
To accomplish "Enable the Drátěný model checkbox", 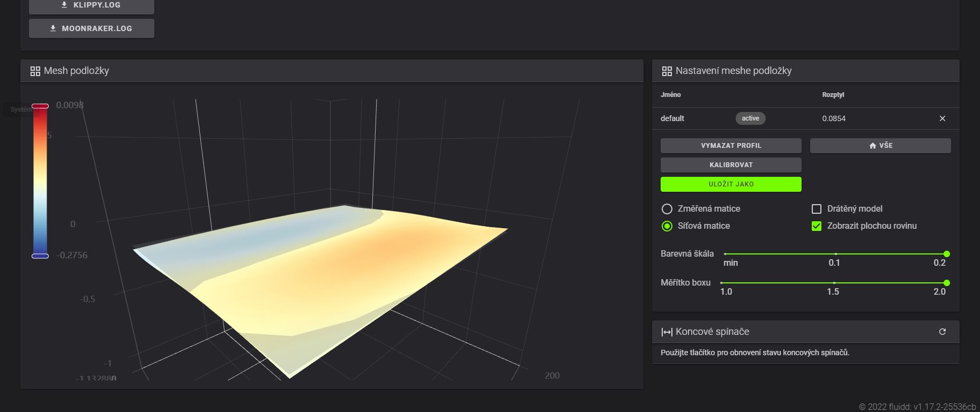I will [816, 209].
